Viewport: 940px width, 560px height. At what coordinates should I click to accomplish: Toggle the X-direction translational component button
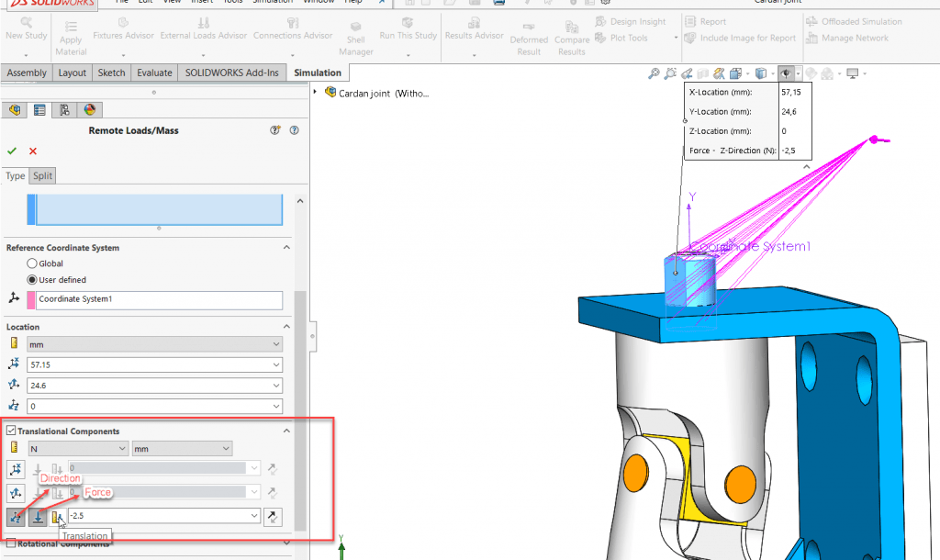pyautogui.click(x=16, y=469)
